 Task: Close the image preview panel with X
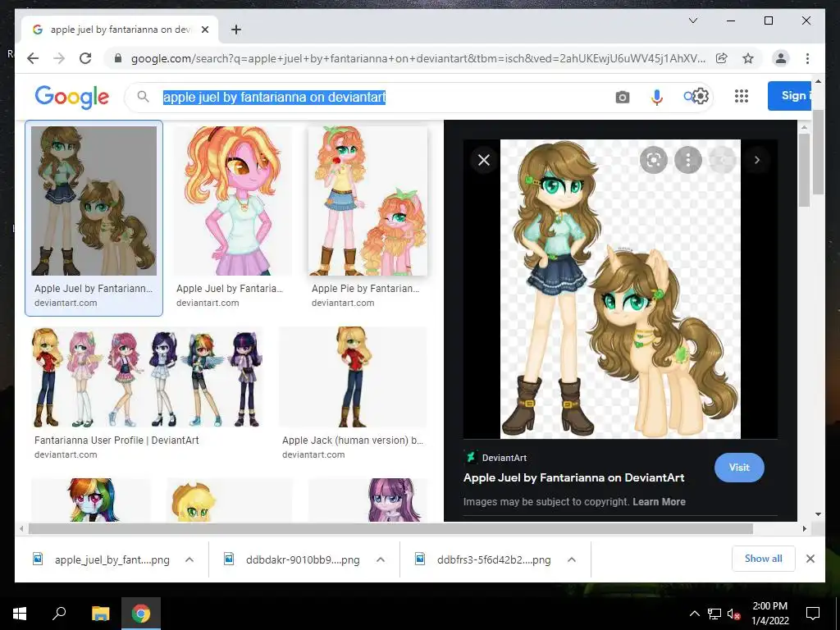pyautogui.click(x=484, y=160)
